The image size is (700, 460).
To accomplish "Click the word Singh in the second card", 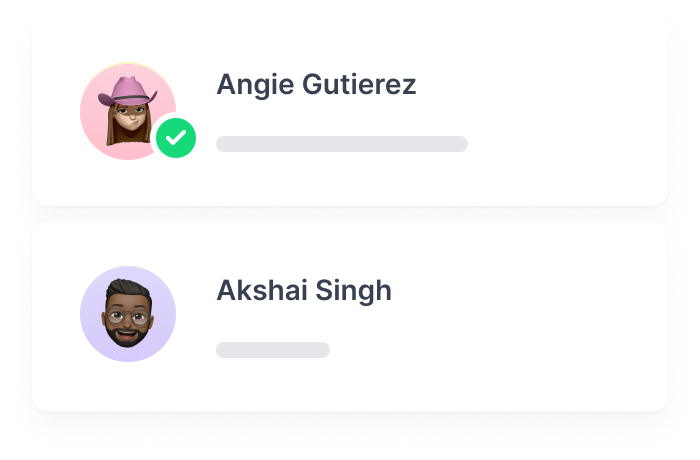I will (354, 291).
